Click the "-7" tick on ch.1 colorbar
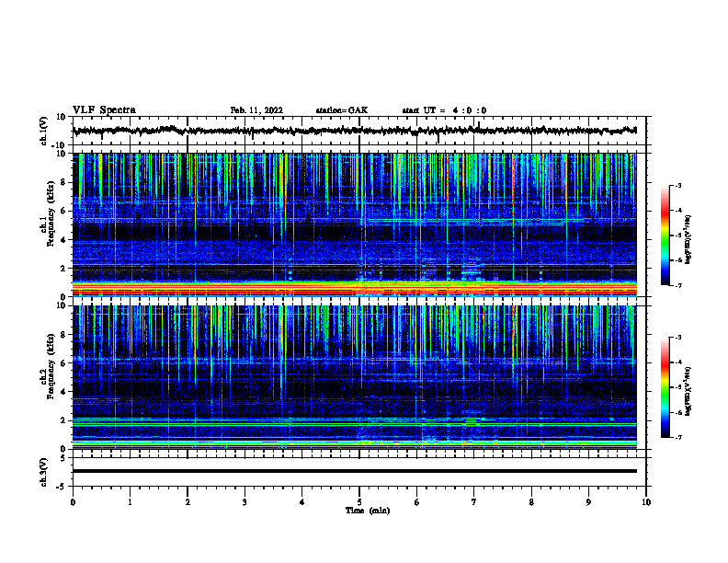The image size is (728, 563). pyautogui.click(x=678, y=285)
